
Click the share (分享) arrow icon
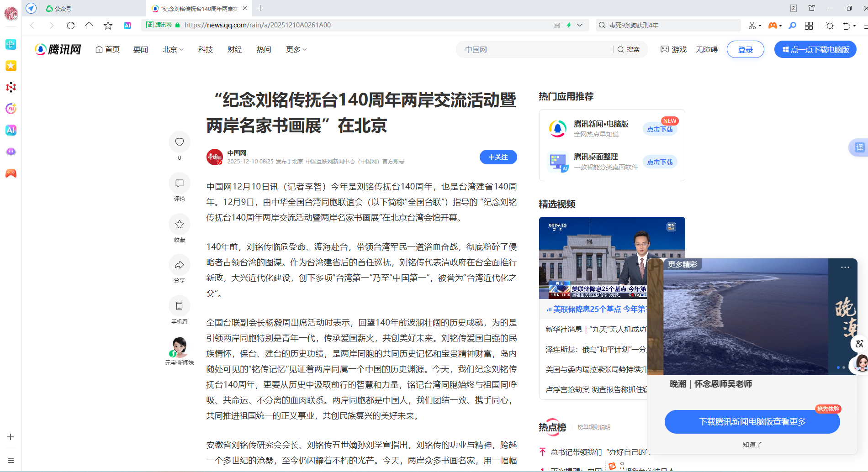(179, 265)
